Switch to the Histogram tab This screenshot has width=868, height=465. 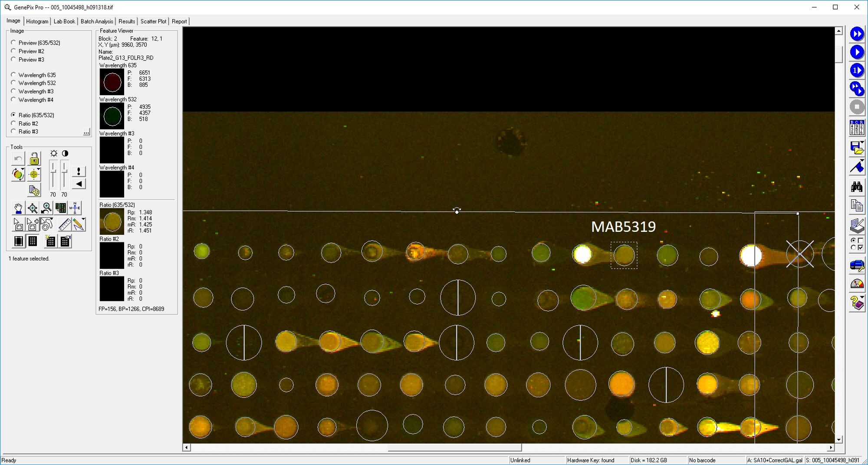(x=37, y=21)
